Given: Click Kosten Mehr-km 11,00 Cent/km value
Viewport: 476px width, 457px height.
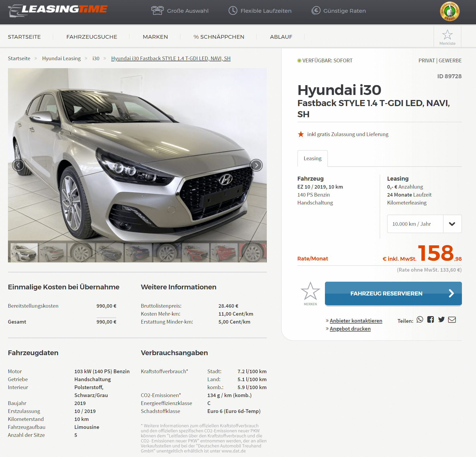Looking at the screenshot, I should tap(236, 314).
